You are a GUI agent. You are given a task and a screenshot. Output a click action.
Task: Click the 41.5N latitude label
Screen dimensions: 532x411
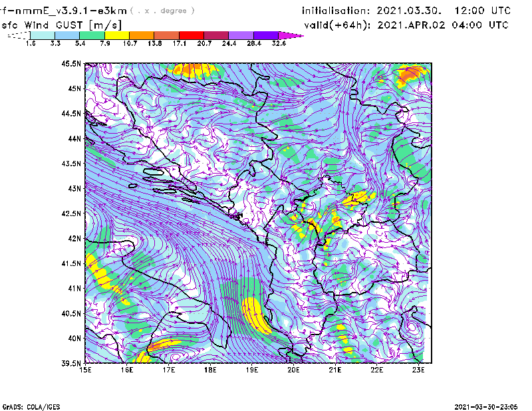click(71, 263)
